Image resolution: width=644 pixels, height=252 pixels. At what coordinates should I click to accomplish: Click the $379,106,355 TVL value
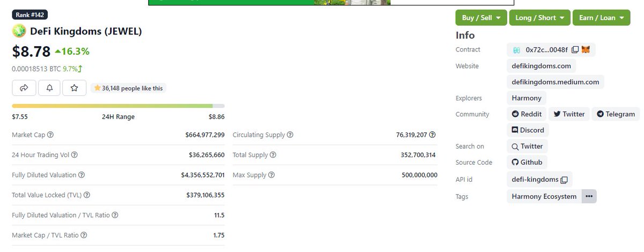pyautogui.click(x=205, y=195)
